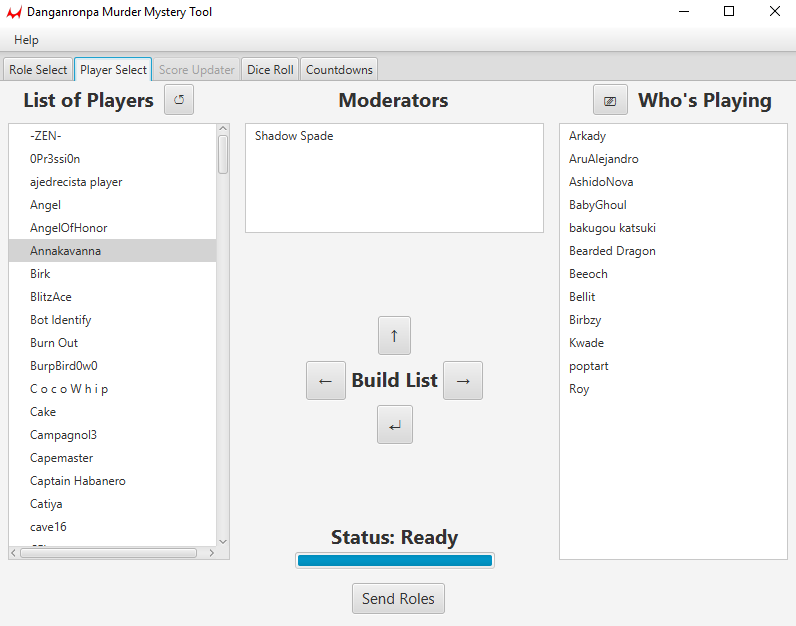
Task: Select Birk in the player list
Action: (x=112, y=274)
